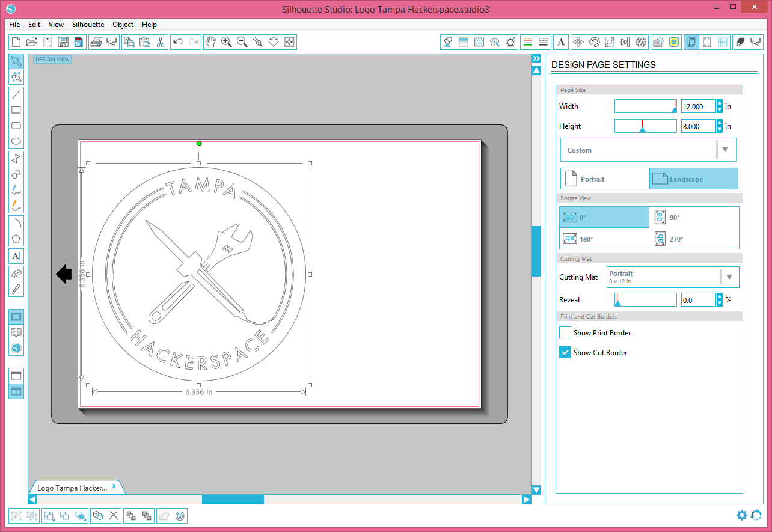Activate the pan hand tool
Image resolution: width=772 pixels, height=532 pixels.
point(210,42)
